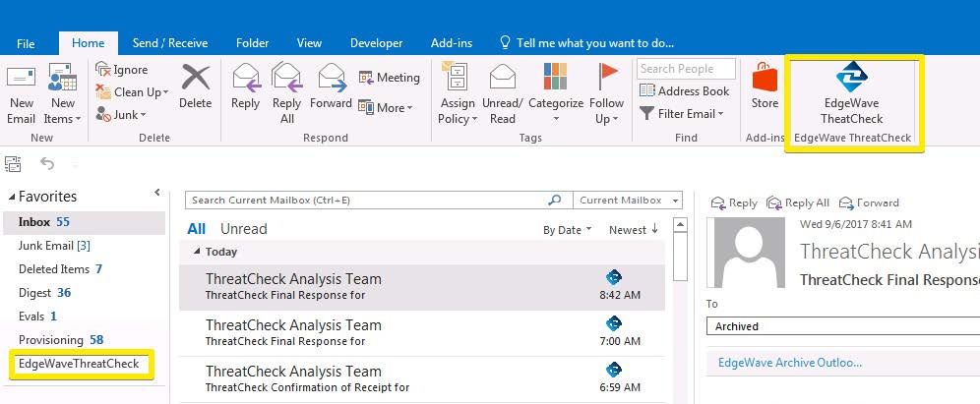
Task: Collapse the folder pane with the arrow
Action: [x=156, y=193]
